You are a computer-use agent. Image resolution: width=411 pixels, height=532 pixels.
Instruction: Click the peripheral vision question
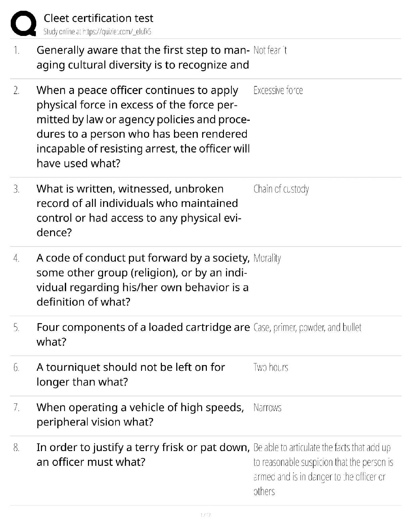(x=140, y=414)
